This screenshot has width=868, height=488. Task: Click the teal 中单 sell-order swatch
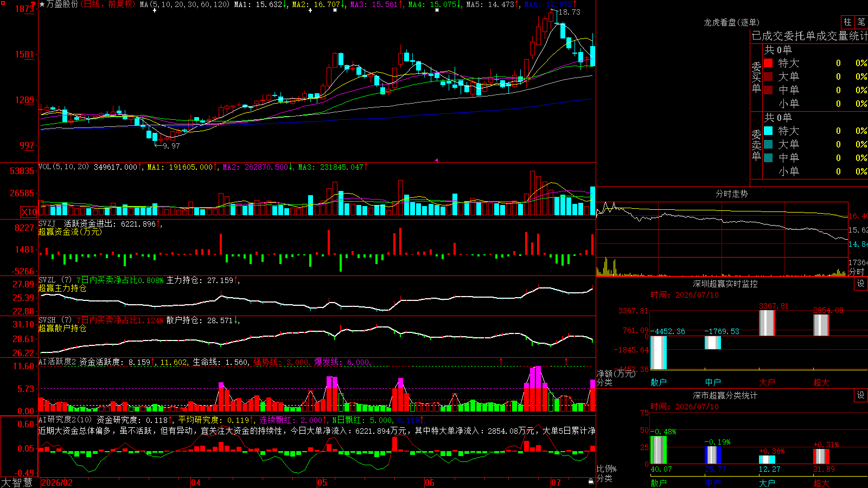pyautogui.click(x=768, y=158)
